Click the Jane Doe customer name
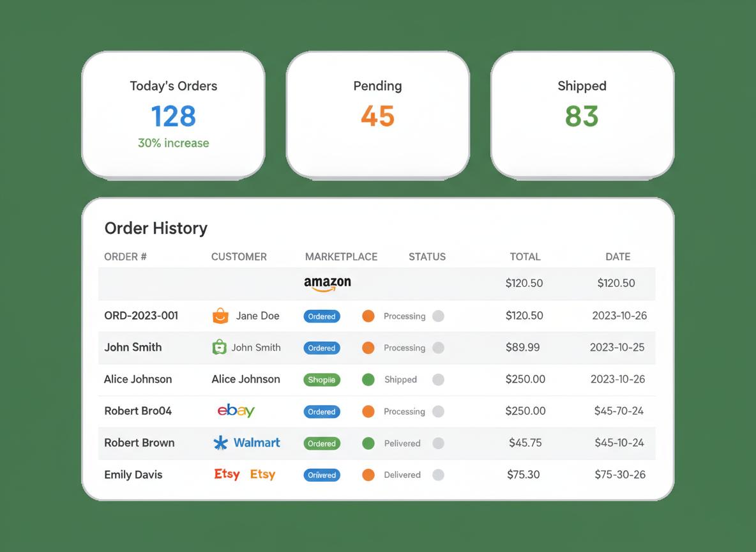 tap(257, 316)
